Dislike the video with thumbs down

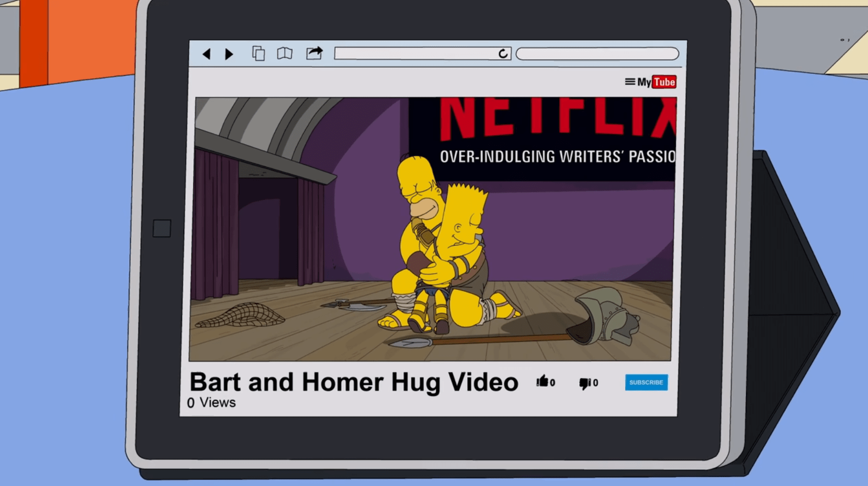point(584,383)
